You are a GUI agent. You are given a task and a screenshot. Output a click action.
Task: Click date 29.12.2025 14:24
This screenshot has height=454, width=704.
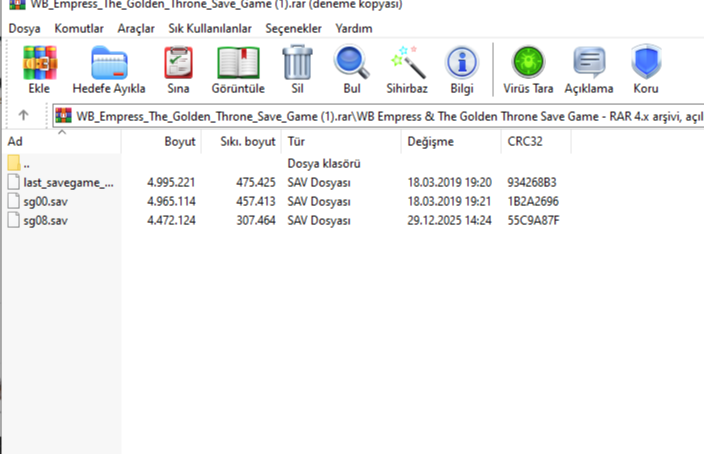pyautogui.click(x=449, y=220)
